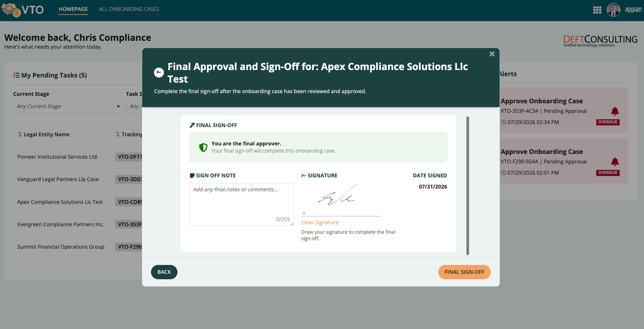Click the date signed value 07/31/2026
The height and width of the screenshot is (329, 644).
[x=433, y=187]
